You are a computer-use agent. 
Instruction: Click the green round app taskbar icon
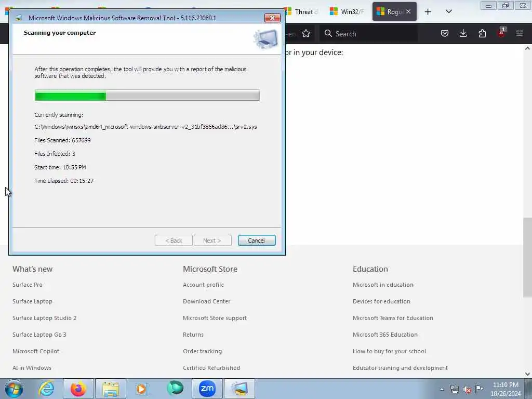[x=175, y=388]
